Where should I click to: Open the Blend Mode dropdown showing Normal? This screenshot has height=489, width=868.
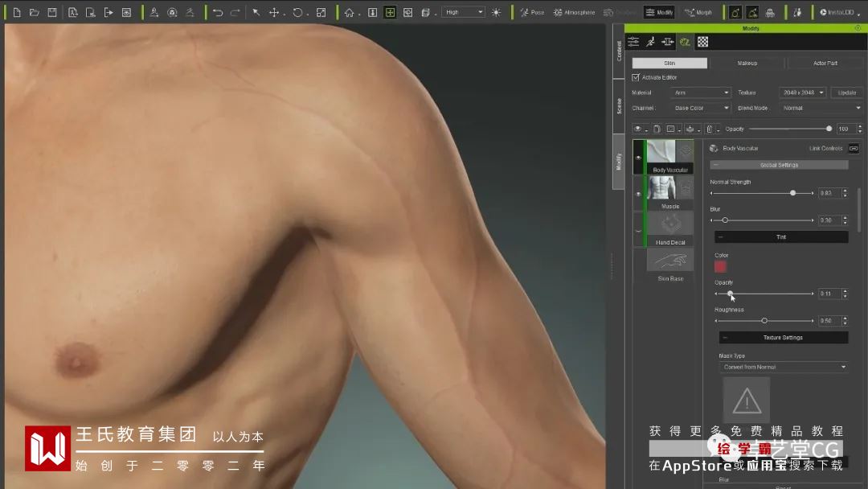(821, 108)
